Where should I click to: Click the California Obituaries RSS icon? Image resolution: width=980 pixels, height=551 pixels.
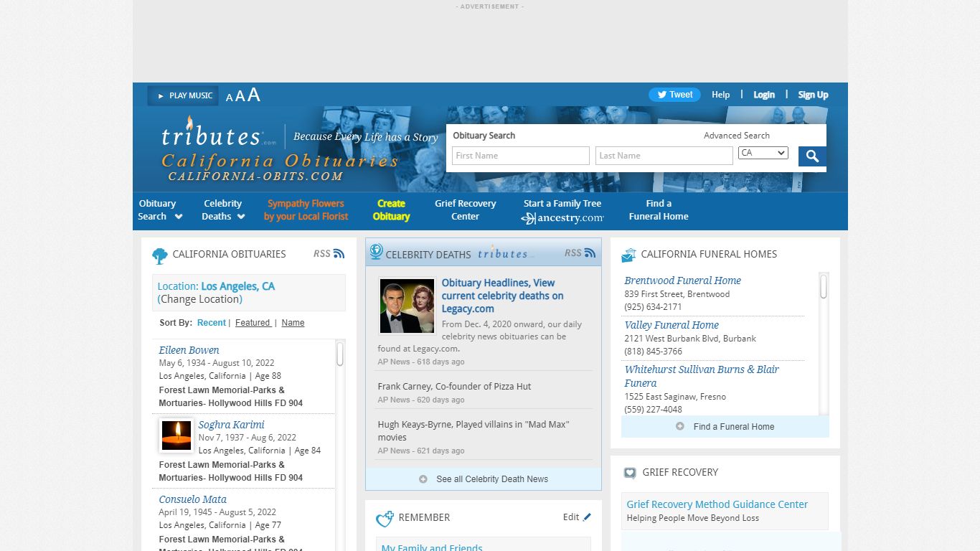[339, 253]
